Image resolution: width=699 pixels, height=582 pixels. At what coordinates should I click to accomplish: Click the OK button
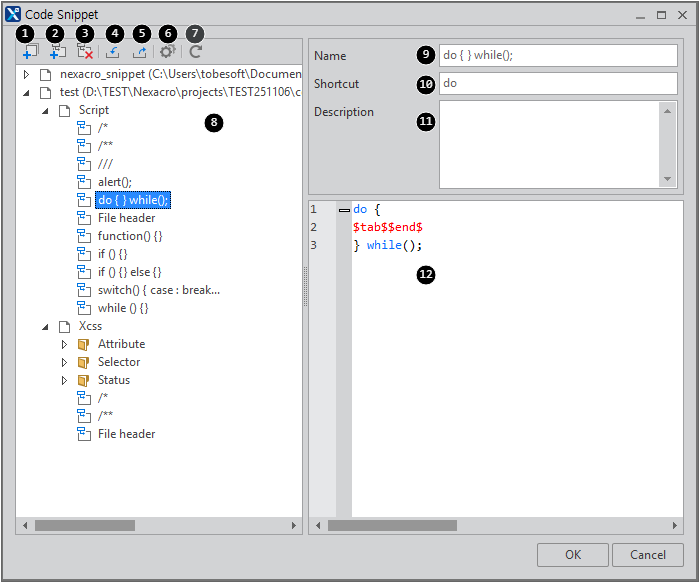(572, 555)
